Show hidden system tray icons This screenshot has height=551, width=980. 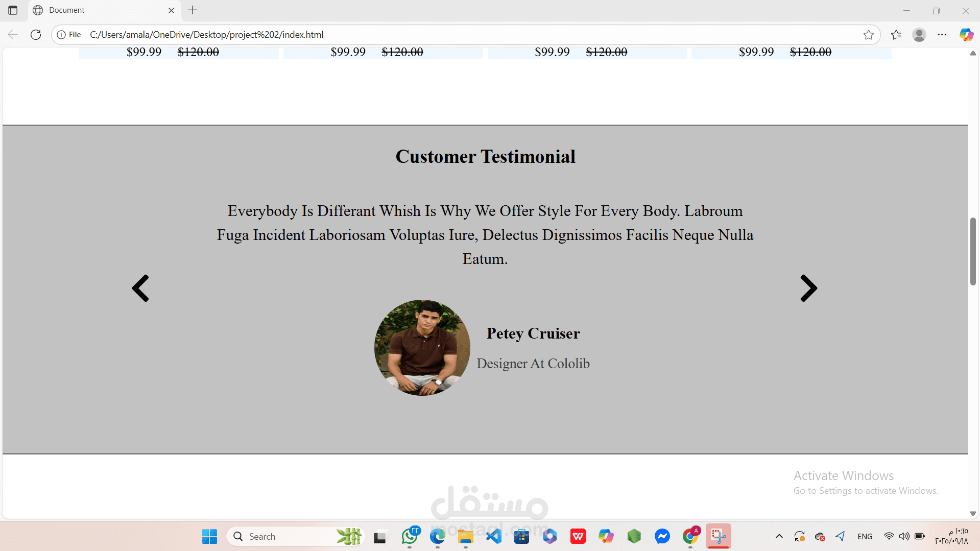click(779, 537)
